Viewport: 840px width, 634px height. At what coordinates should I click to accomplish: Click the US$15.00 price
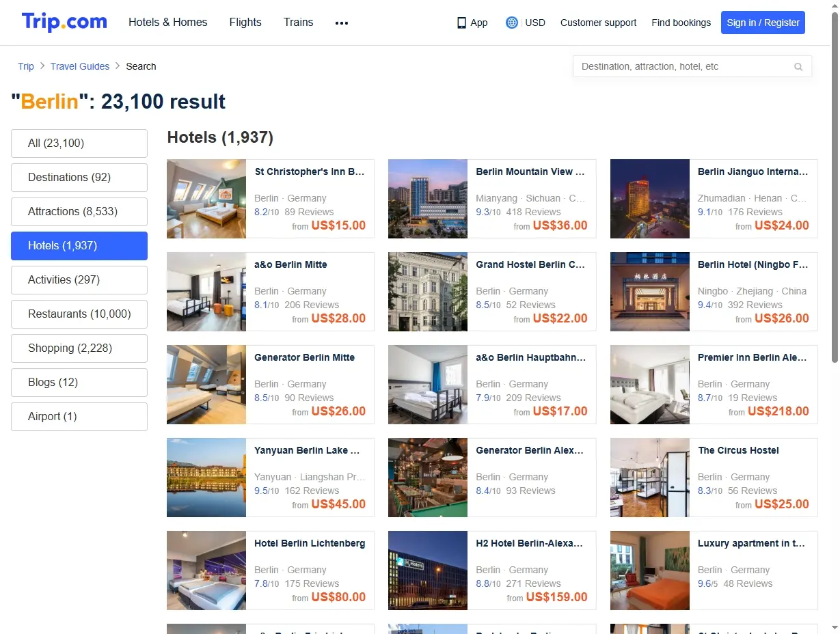(338, 225)
